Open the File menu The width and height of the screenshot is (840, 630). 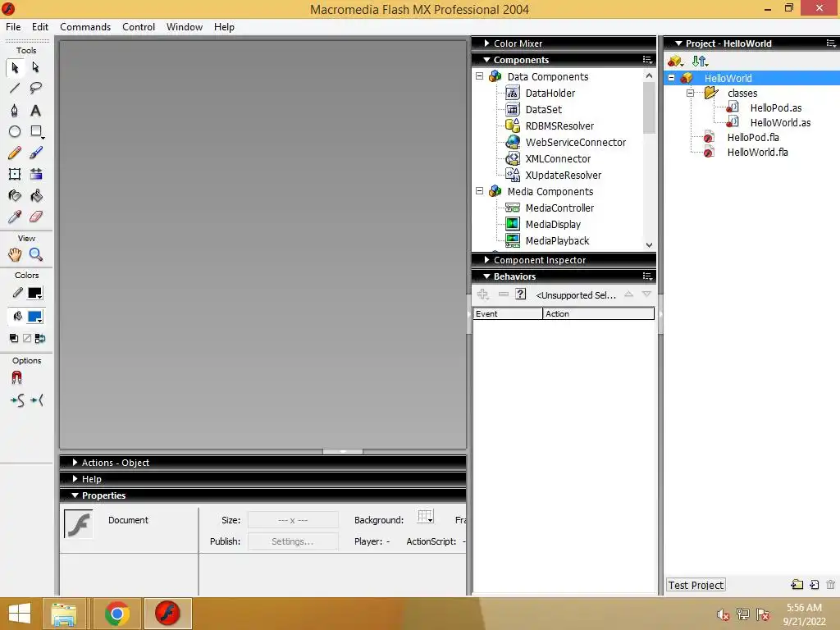tap(13, 27)
